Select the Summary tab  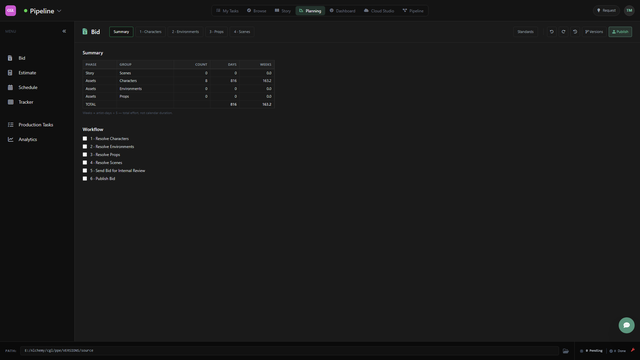pos(121,31)
